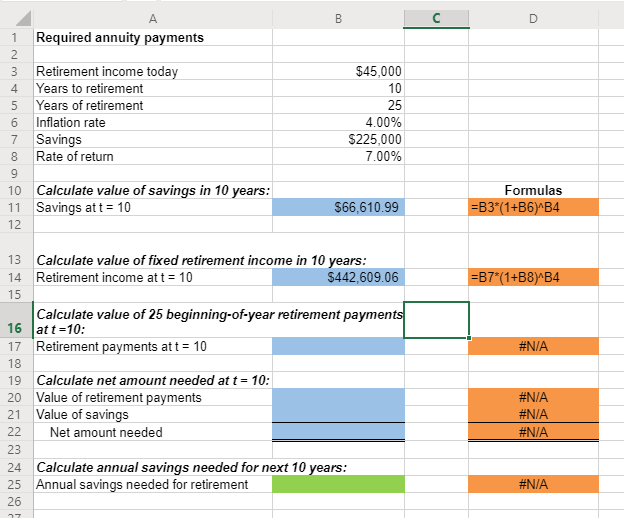This screenshot has width=624, height=518.
Task: Select row 14 header
Action: point(16,277)
